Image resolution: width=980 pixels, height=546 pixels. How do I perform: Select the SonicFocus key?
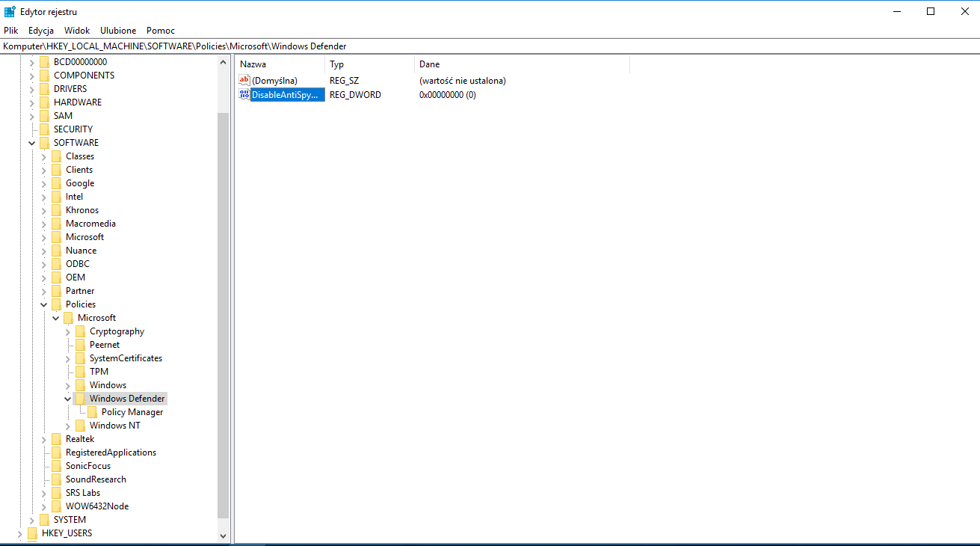(x=88, y=466)
